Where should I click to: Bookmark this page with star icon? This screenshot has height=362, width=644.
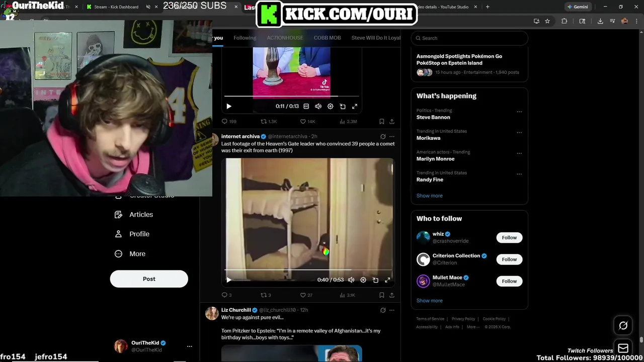click(x=547, y=21)
